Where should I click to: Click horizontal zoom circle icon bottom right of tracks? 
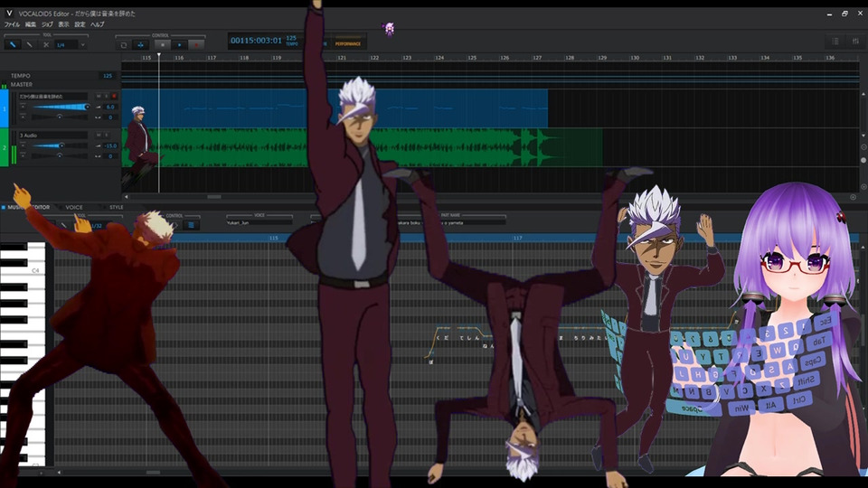coord(853,197)
